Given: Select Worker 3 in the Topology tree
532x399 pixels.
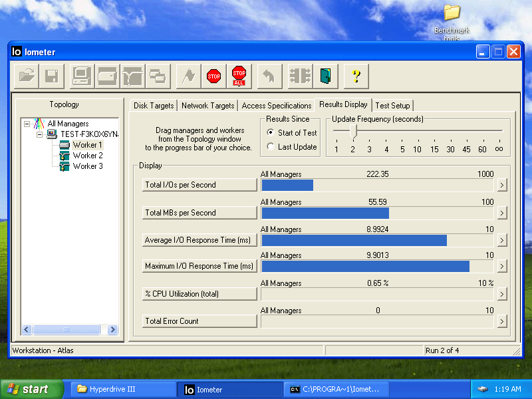Looking at the screenshot, I should tap(88, 166).
